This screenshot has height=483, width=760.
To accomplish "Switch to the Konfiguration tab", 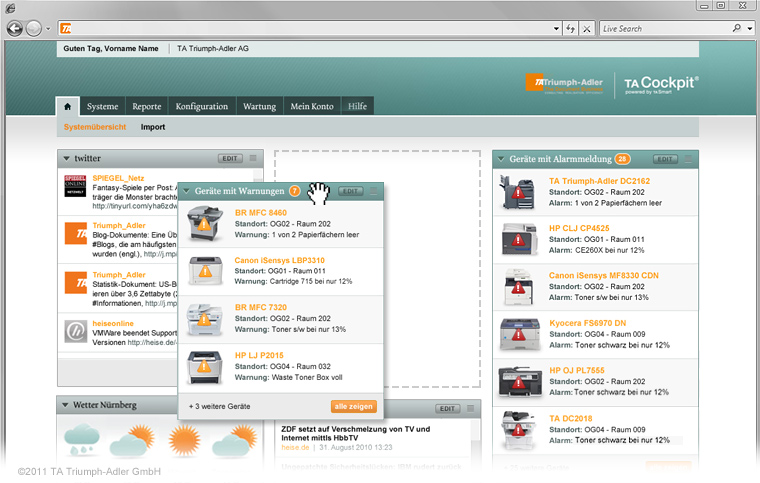I will (x=202, y=106).
